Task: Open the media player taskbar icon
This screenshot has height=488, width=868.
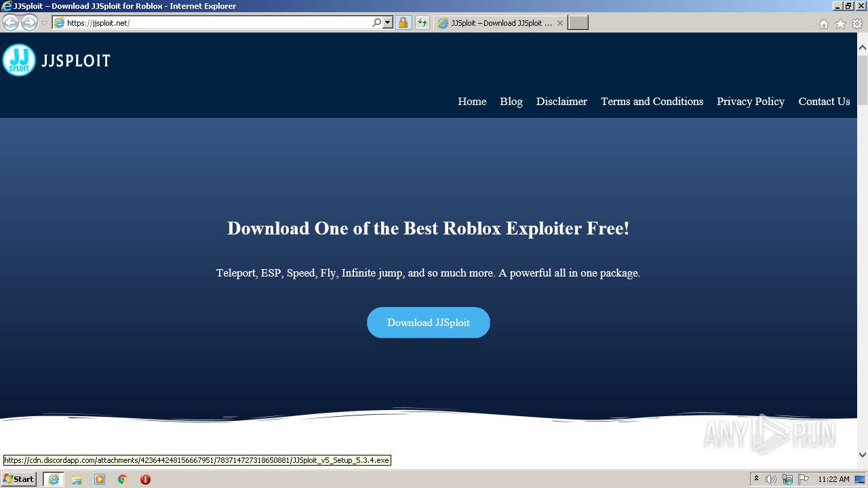Action: click(x=100, y=479)
